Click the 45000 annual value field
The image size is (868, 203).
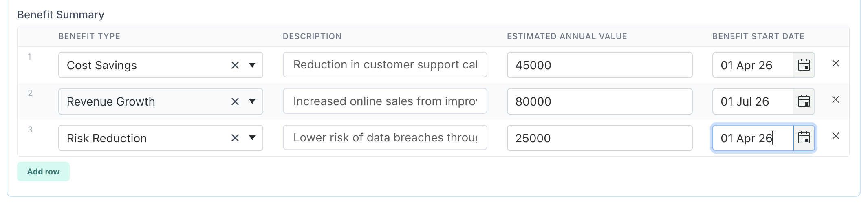click(x=599, y=65)
